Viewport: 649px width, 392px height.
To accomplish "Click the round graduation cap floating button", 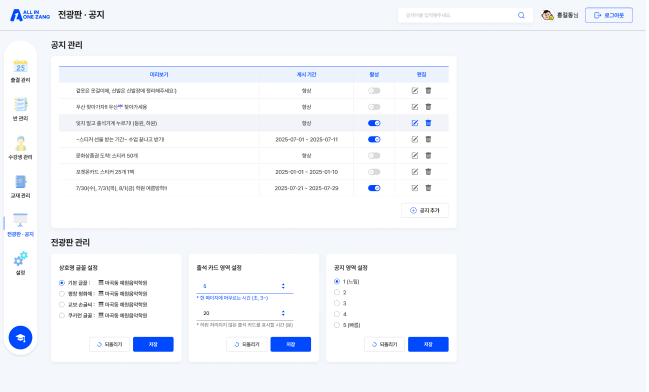I will pos(20,338).
